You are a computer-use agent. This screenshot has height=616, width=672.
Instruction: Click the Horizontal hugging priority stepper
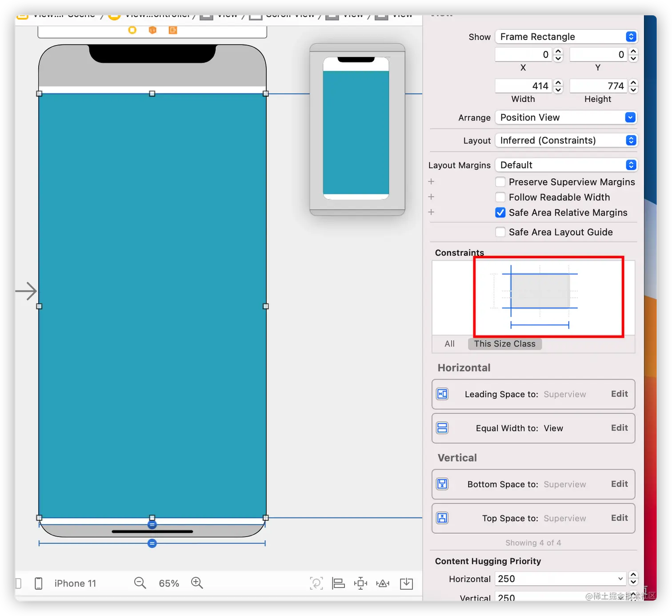[633, 579]
